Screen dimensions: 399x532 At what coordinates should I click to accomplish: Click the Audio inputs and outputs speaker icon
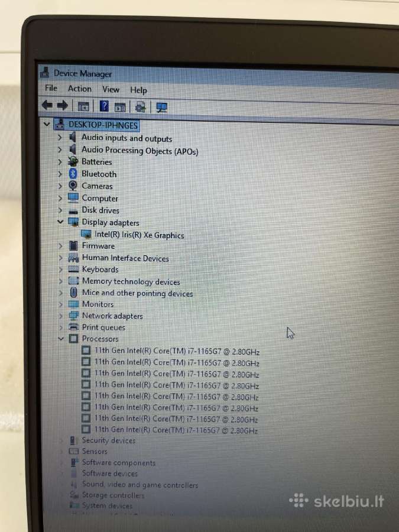(x=73, y=137)
